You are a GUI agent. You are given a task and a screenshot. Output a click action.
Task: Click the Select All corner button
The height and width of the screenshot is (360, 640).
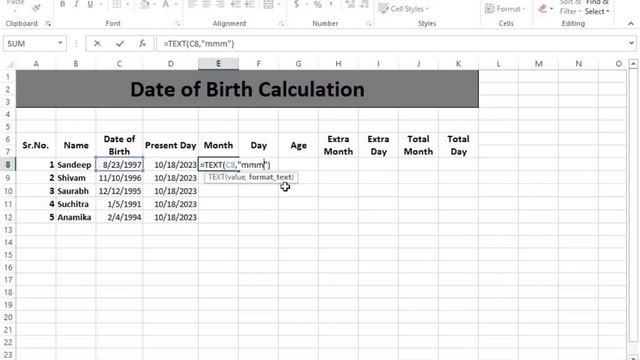coord(8,64)
